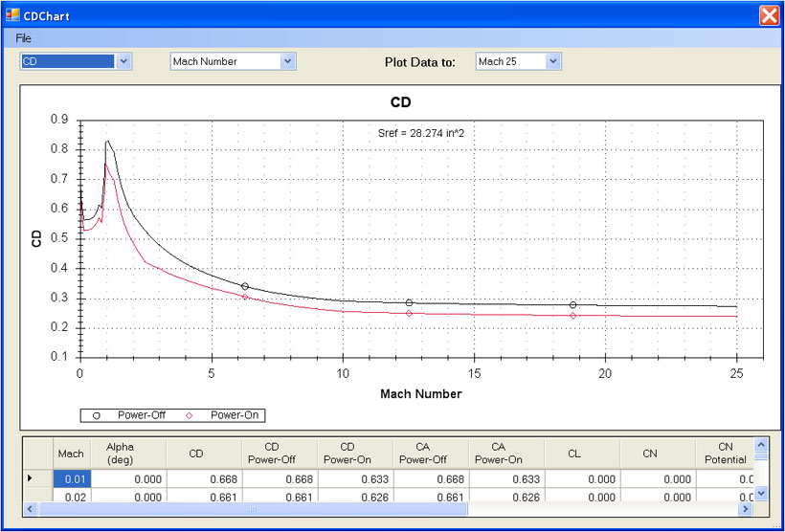This screenshot has width=785, height=532.
Task: Expand the CD variable dropdown arrow
Action: point(123,61)
